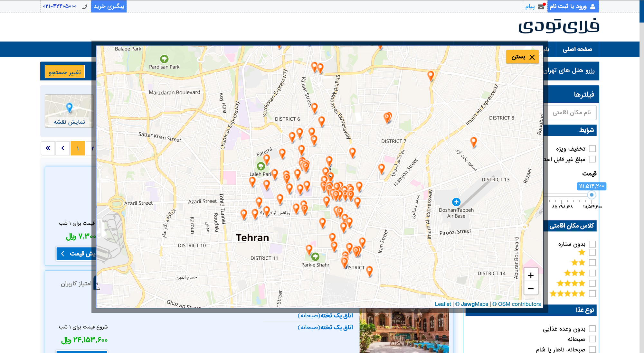644x353 pixels.
Task: Click the price range slider handle
Action: [591, 195]
